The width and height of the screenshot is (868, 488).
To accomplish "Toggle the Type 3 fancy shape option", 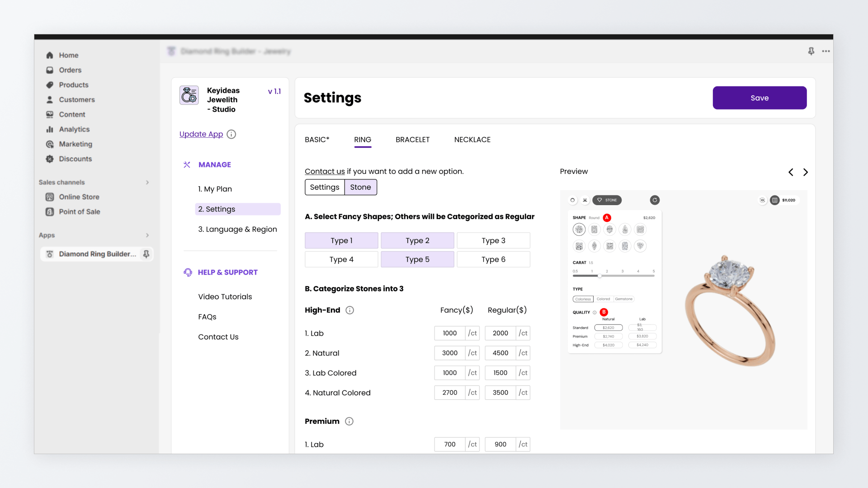I will [493, 241].
